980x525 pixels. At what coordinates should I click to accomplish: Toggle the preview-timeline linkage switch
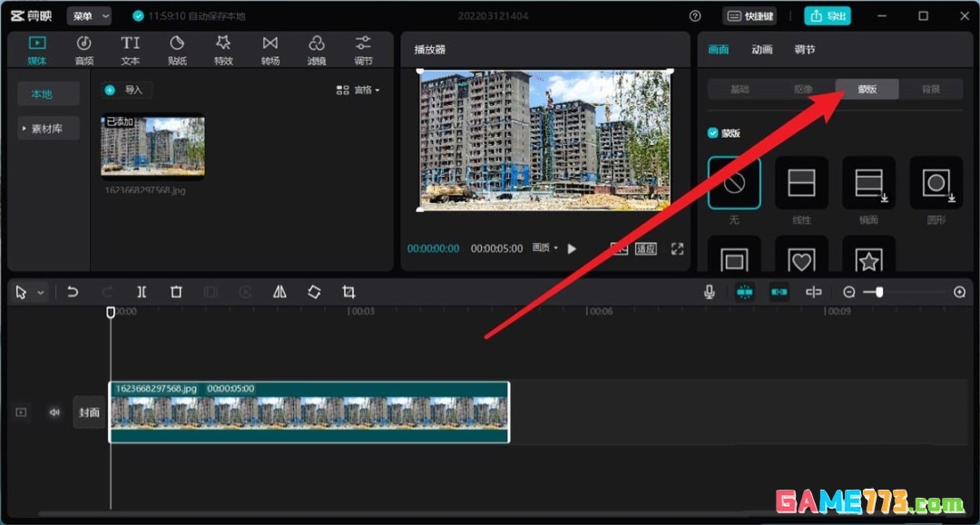(779, 292)
